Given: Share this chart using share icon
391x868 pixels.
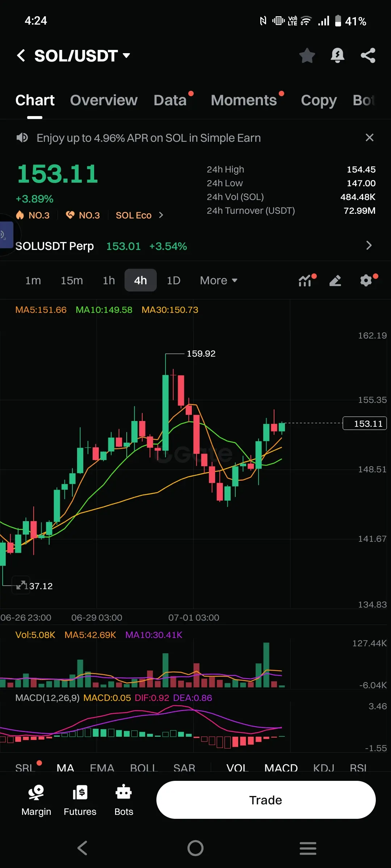Looking at the screenshot, I should [x=368, y=55].
